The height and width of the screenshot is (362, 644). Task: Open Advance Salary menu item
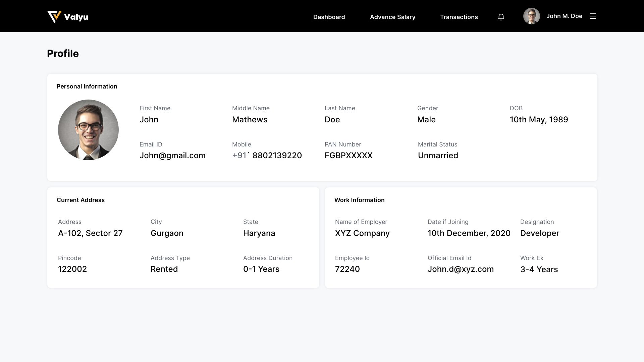pyautogui.click(x=392, y=17)
